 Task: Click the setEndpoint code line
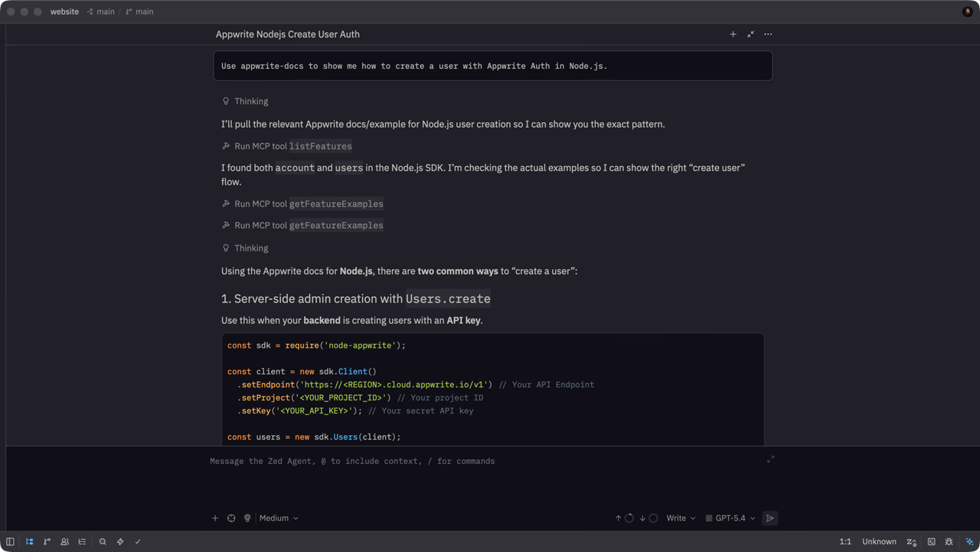point(416,384)
